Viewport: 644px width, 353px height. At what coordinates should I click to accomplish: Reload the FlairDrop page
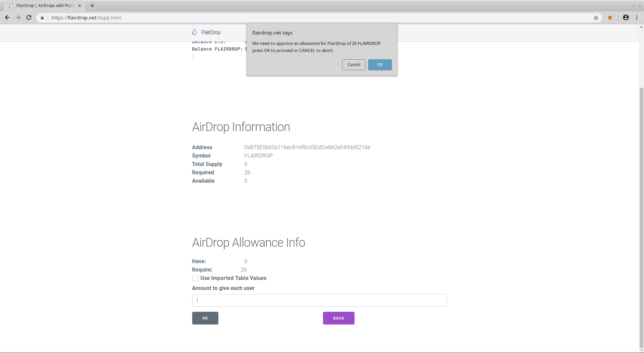pyautogui.click(x=29, y=18)
